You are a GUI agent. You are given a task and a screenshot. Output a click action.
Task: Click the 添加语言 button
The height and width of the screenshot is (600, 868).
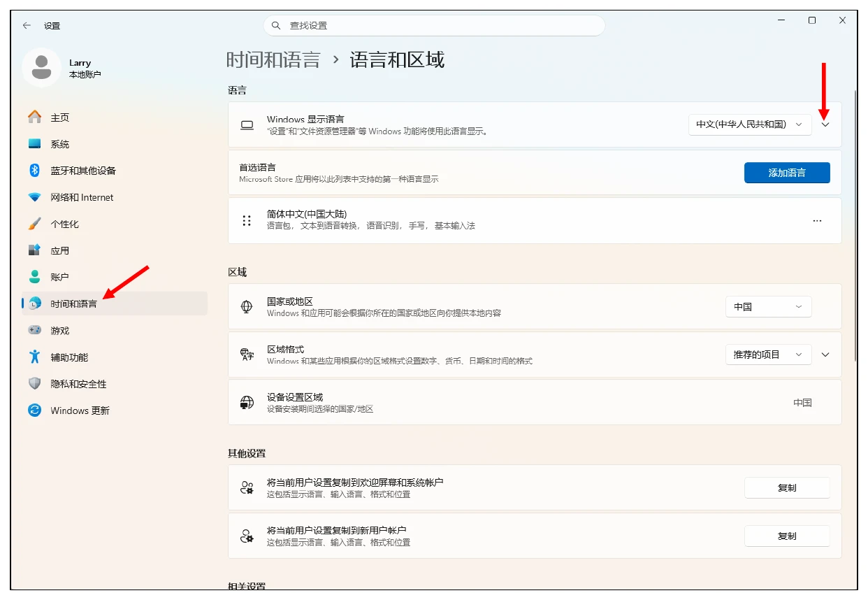click(787, 173)
